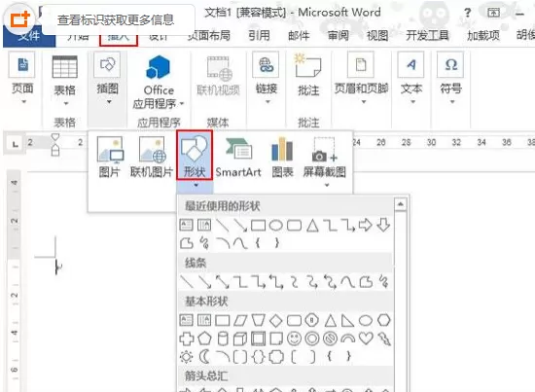The height and width of the screenshot is (392, 535).
Task: Choose the octagon basic shape
Action: [x=312, y=320]
